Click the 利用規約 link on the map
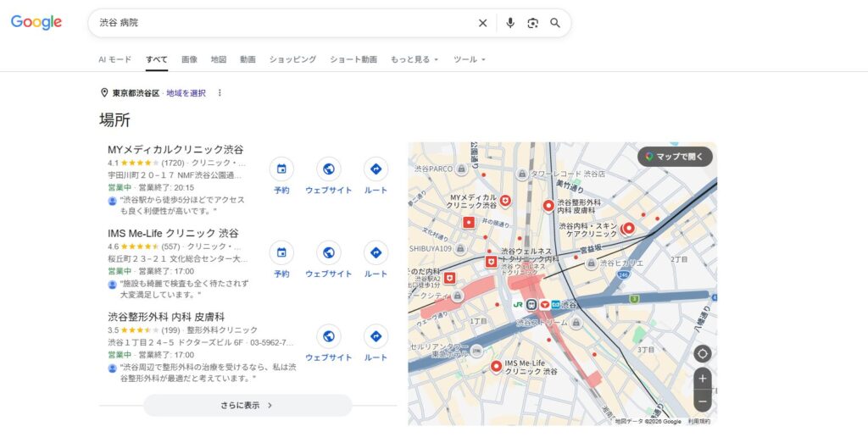 [699, 422]
